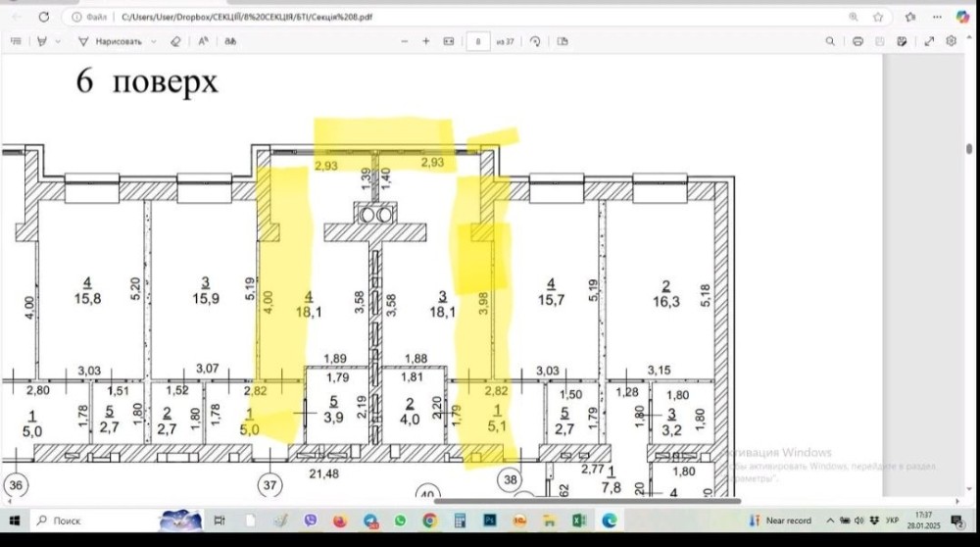Open Google Chrome from the taskbar

tap(430, 521)
